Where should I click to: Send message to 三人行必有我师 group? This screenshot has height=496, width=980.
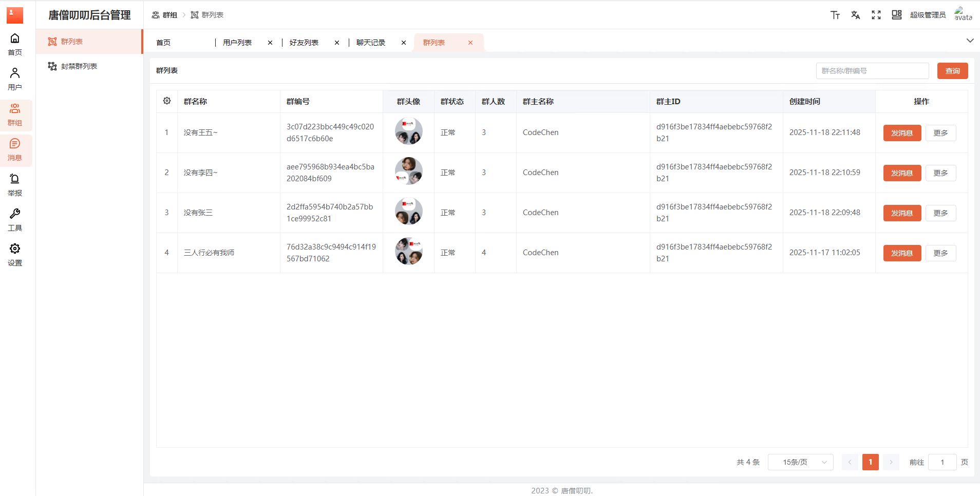[902, 253]
